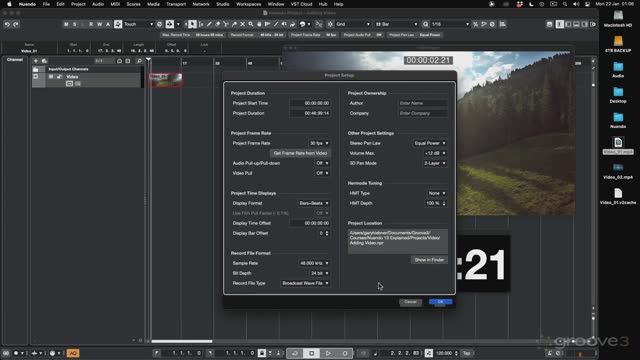Viewport: 640px width, 360px height.
Task: Click the Cancel button in Project Setup
Action: (410, 302)
